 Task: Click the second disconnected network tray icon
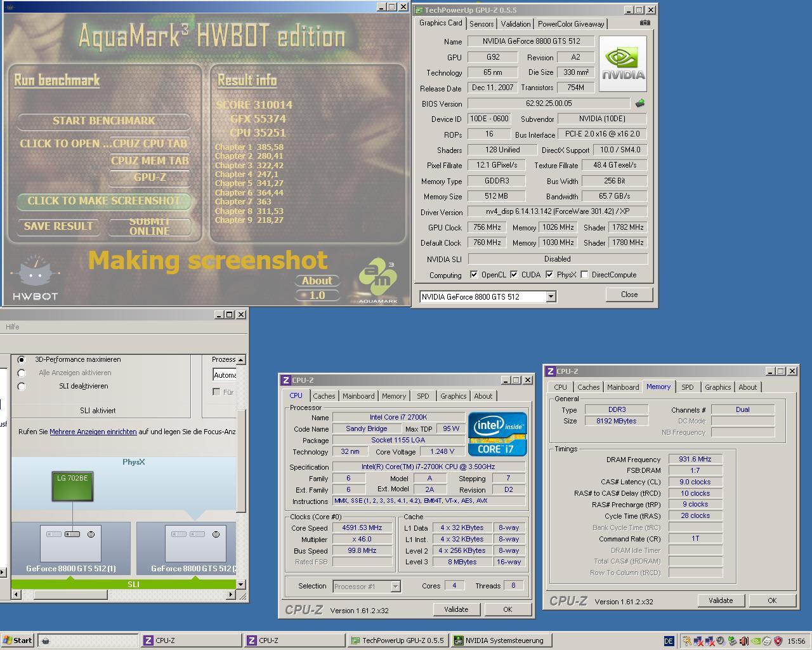(x=710, y=641)
